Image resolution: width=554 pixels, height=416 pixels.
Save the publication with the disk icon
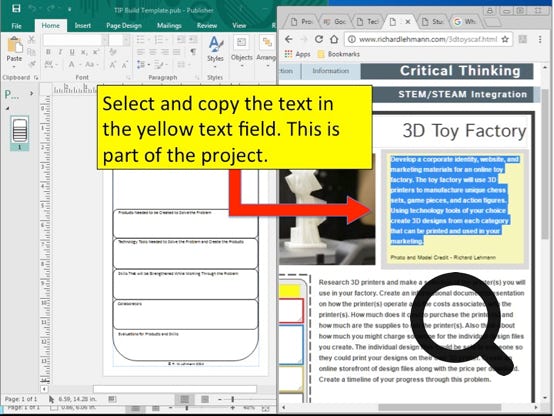16,8
